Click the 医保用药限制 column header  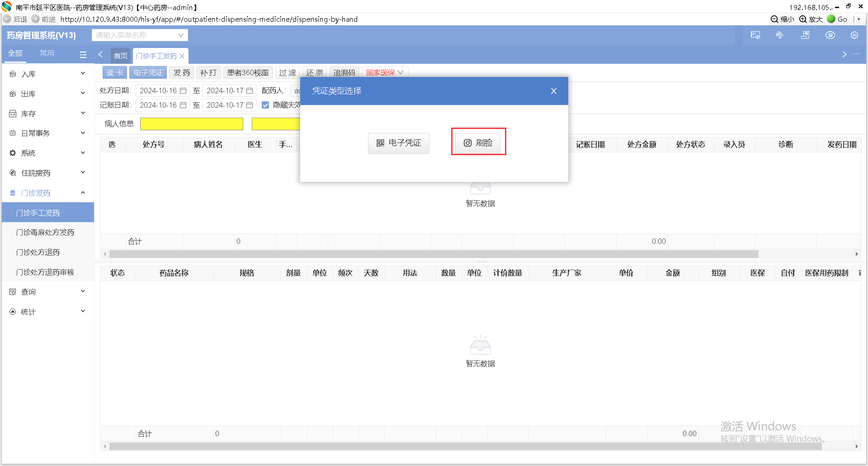pos(827,273)
